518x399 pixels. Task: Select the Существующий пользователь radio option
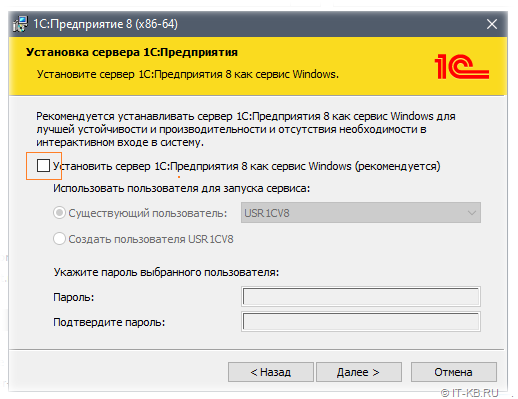click(x=59, y=213)
